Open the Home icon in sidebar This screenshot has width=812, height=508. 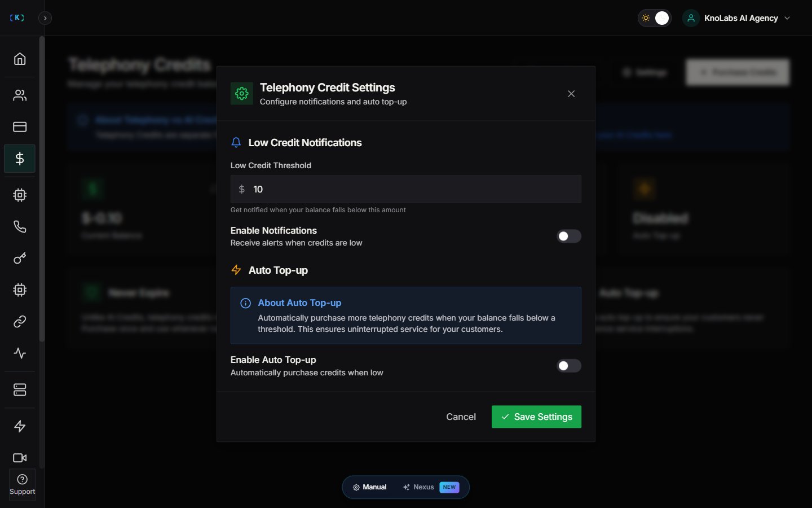(20, 59)
